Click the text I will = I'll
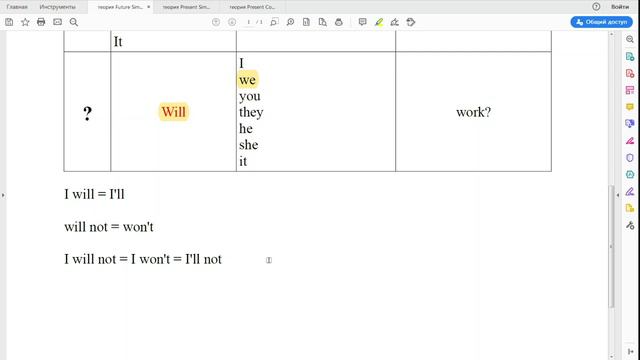 94,194
